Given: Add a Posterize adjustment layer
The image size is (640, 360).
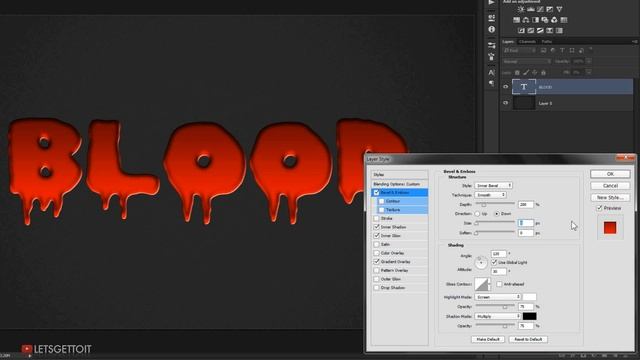Looking at the screenshot, I should pyautogui.click(x=531, y=30).
